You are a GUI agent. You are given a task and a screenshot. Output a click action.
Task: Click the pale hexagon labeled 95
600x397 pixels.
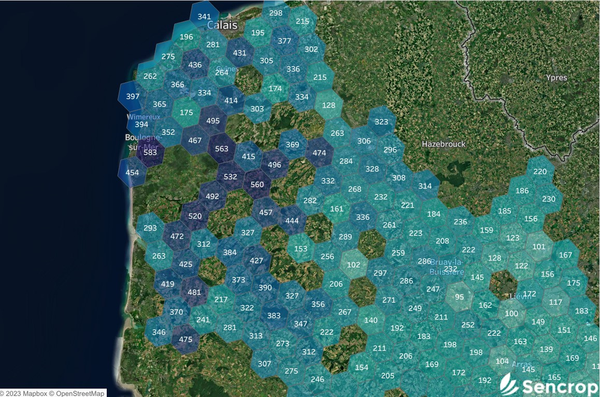point(459,297)
